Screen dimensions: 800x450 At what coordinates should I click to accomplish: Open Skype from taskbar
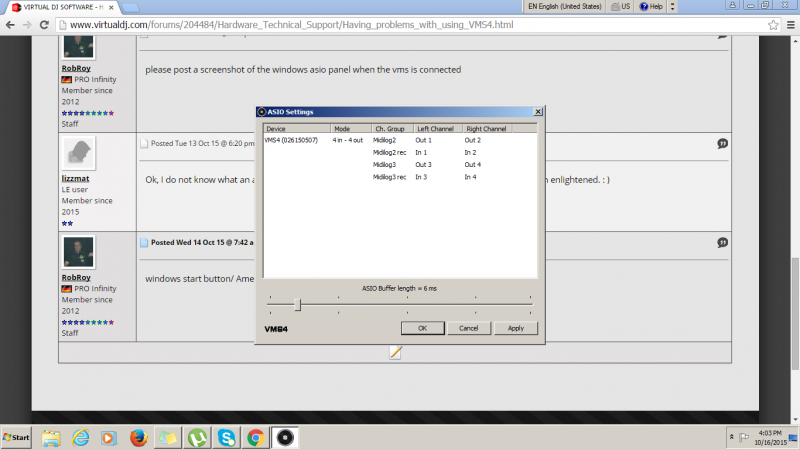[226, 438]
